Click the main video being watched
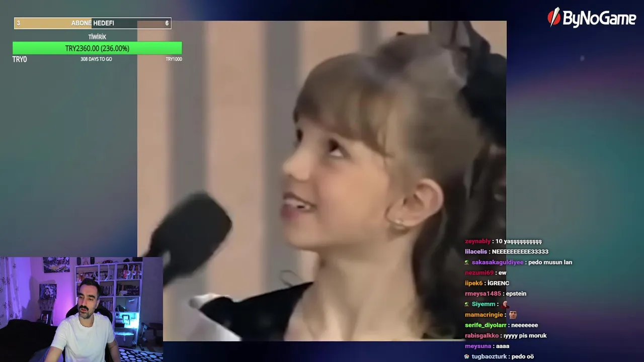This screenshot has height=362, width=644. (322, 181)
